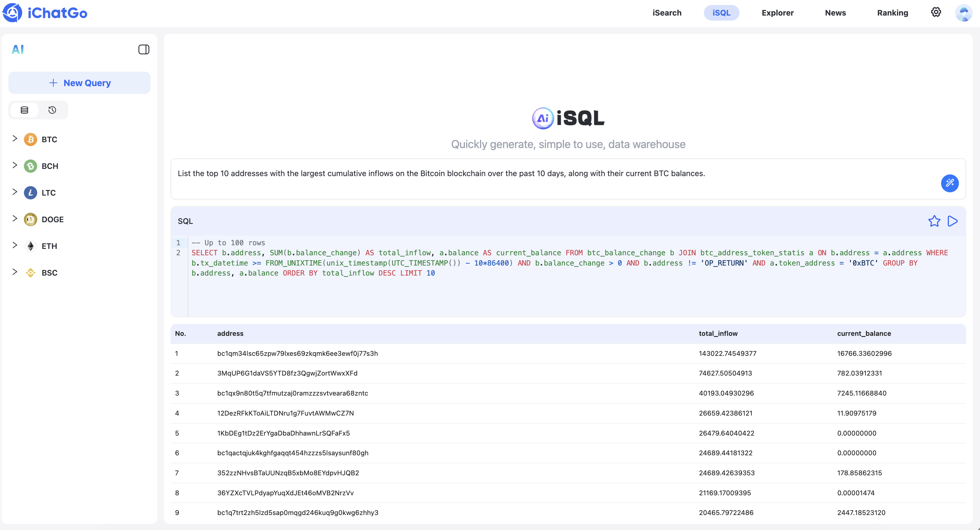
Task: Switch sidebar view to history mode
Action: [x=52, y=110]
